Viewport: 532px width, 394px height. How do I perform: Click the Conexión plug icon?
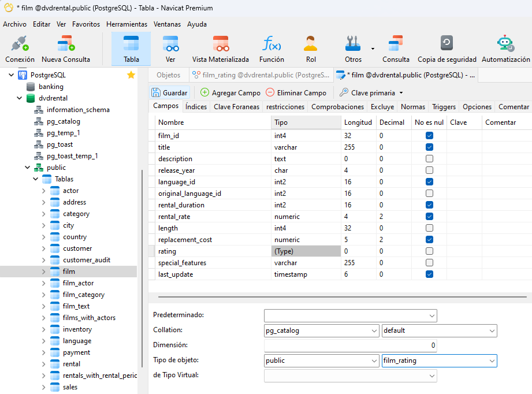coord(20,44)
